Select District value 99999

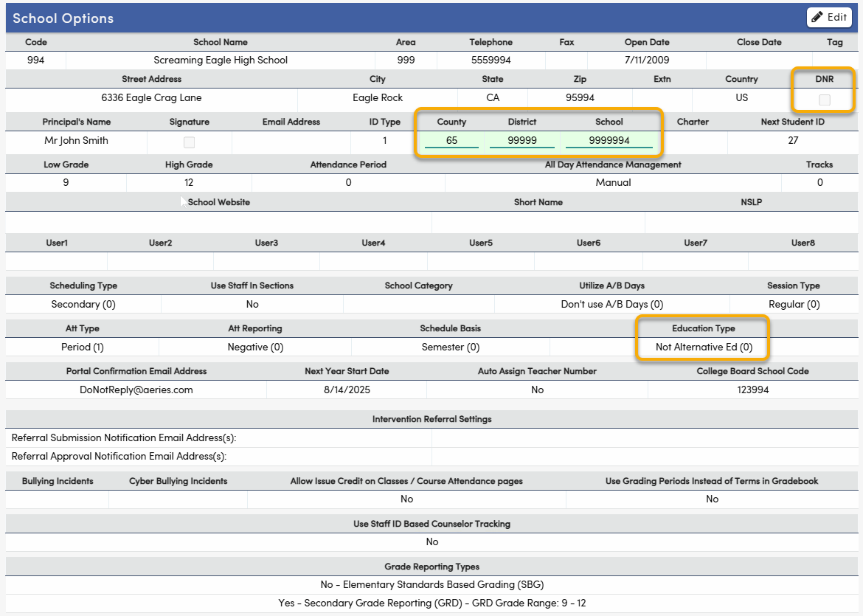pyautogui.click(x=521, y=140)
